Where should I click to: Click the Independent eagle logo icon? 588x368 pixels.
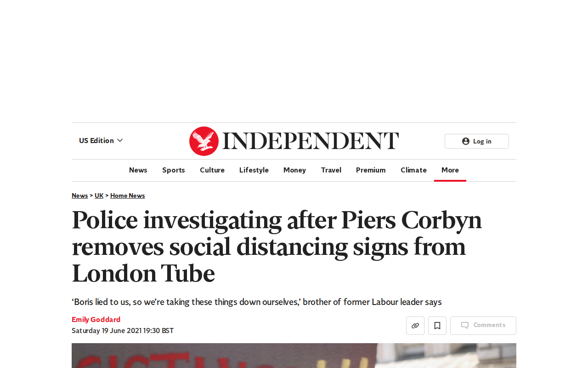tap(204, 141)
